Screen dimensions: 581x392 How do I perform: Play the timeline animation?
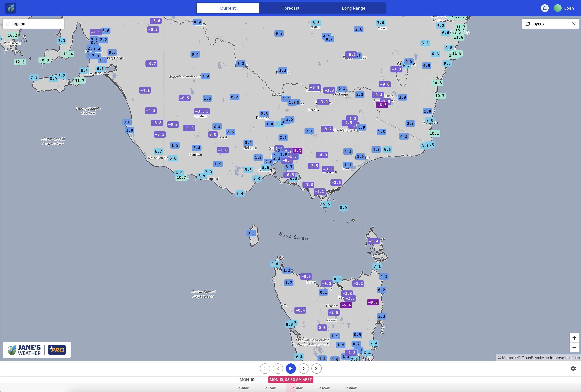pos(291,369)
